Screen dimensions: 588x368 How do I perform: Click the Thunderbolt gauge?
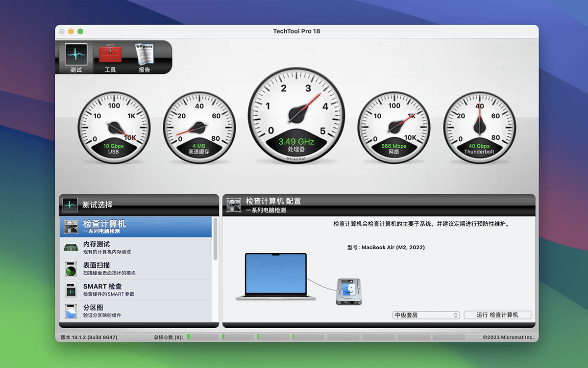coord(479,127)
